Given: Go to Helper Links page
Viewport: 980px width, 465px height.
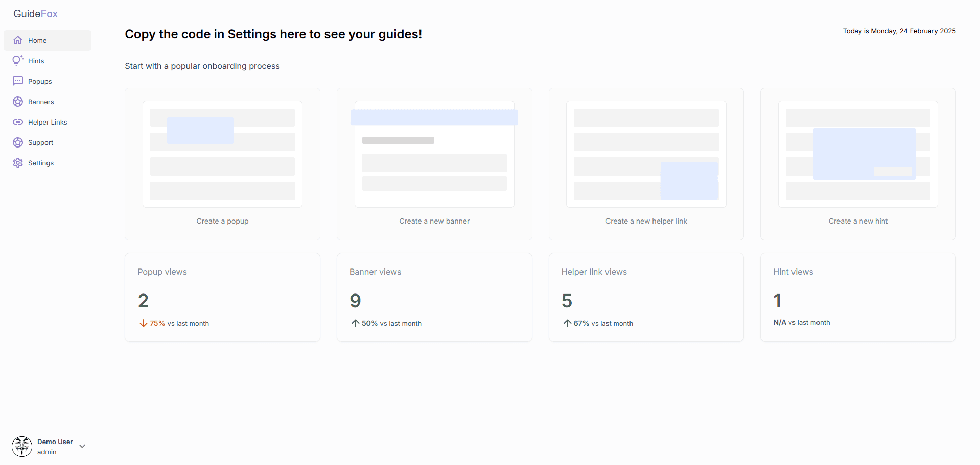Looking at the screenshot, I should tap(48, 122).
